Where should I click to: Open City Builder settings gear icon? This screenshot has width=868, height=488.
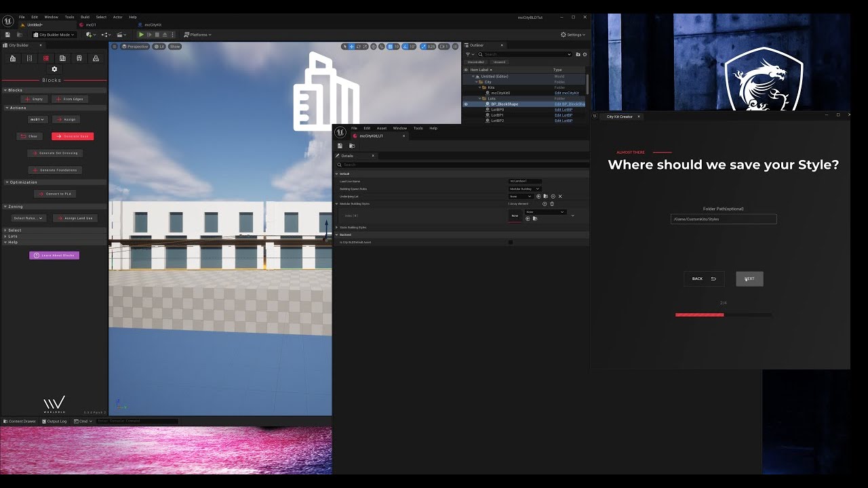point(54,69)
